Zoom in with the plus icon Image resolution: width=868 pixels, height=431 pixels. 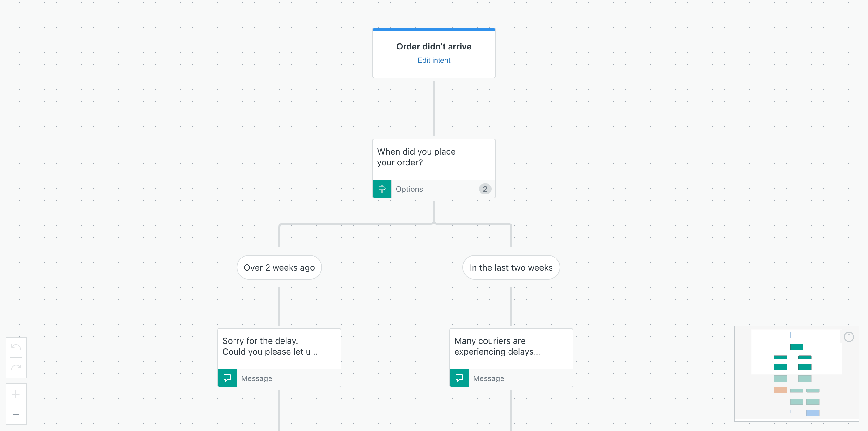[16, 394]
